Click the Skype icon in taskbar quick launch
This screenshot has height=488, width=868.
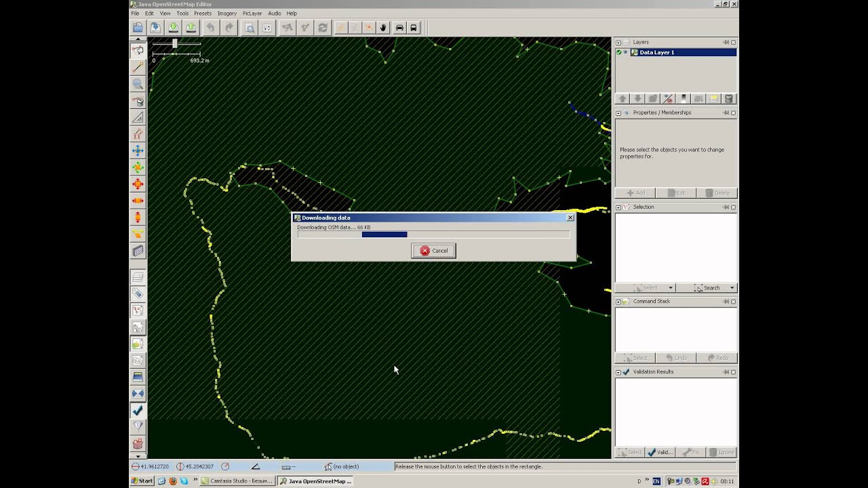pyautogui.click(x=184, y=481)
